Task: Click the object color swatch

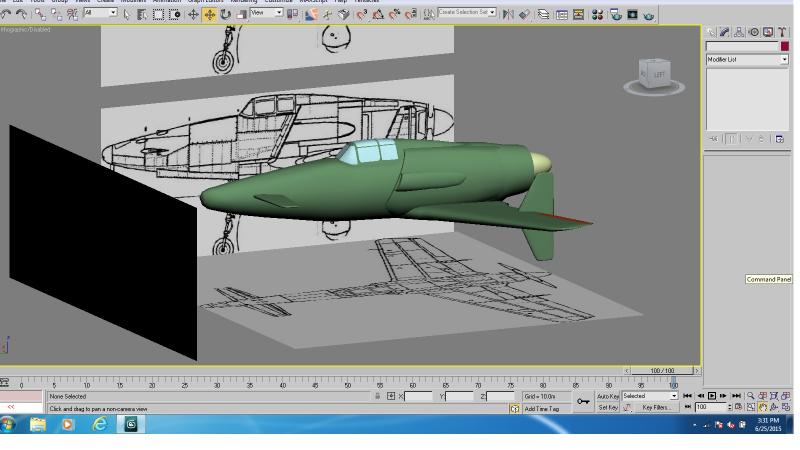Action: point(785,46)
